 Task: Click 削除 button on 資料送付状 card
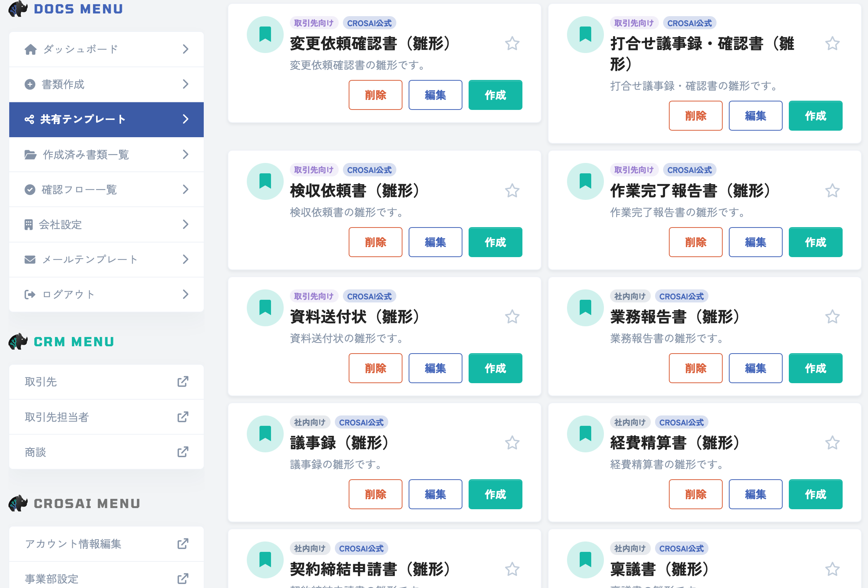[x=376, y=368]
